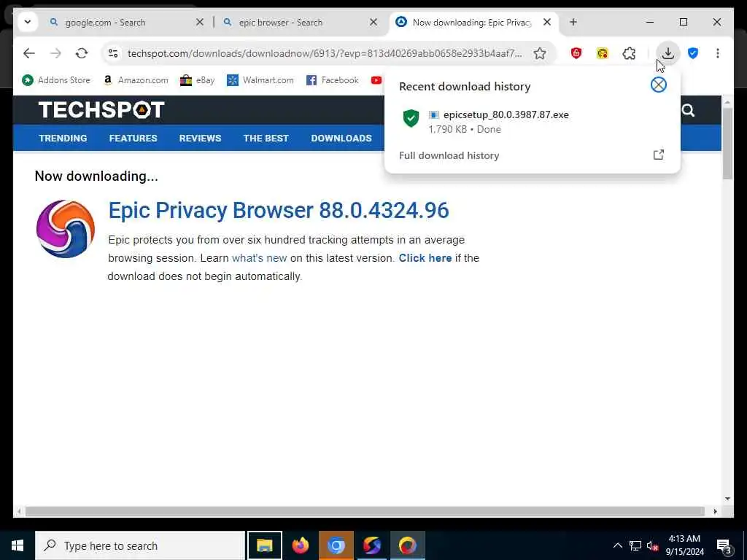The width and height of the screenshot is (747, 560).
Task: Open the muted volume tray icon
Action: coord(652,545)
